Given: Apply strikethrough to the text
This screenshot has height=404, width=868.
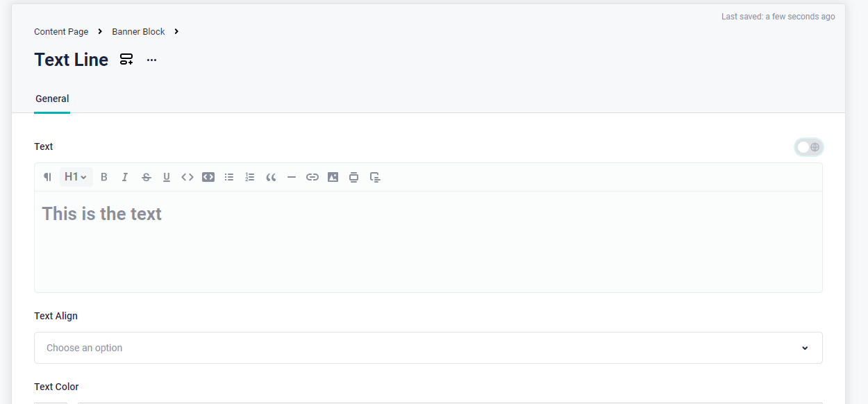Looking at the screenshot, I should tap(146, 177).
